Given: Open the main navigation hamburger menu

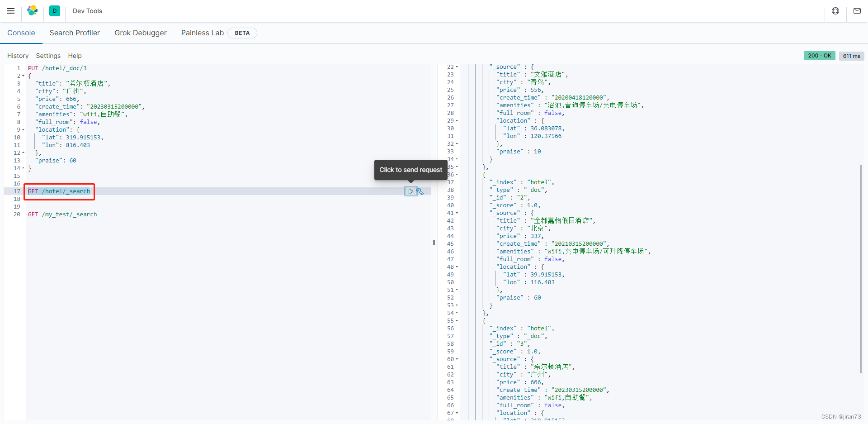Looking at the screenshot, I should [x=11, y=10].
